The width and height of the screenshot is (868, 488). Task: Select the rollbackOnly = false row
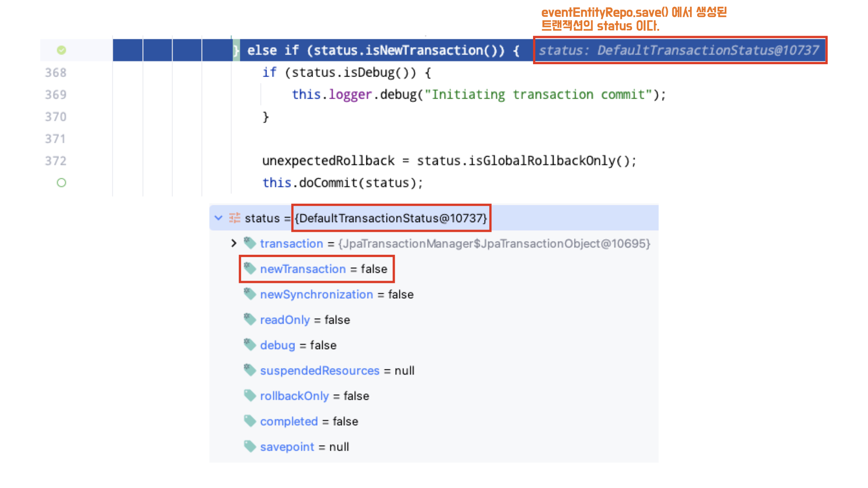(x=315, y=396)
